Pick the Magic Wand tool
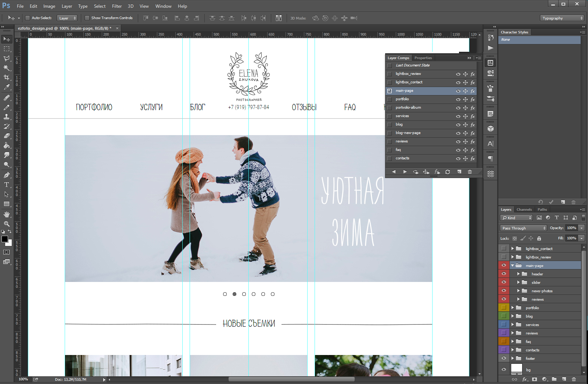 pos(7,68)
